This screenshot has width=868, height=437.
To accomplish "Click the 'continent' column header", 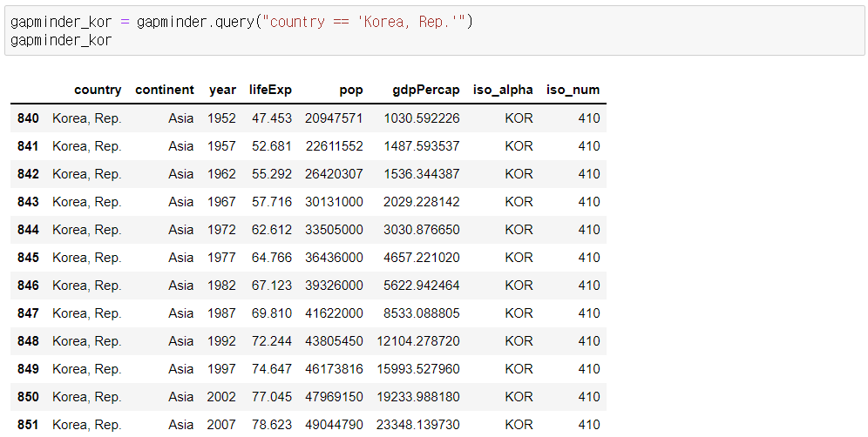I will [x=165, y=90].
